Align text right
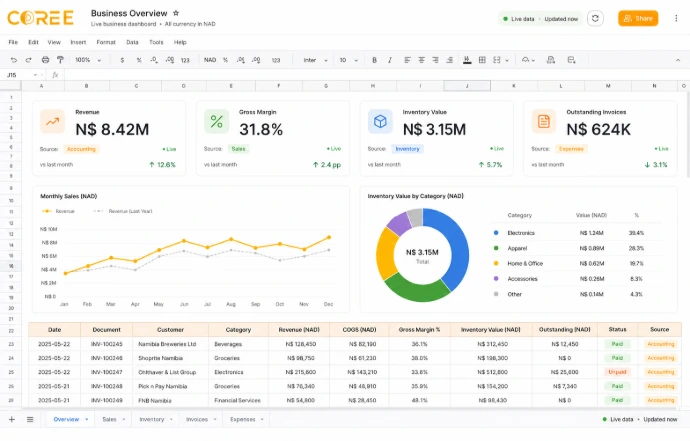Screen dimensions: 690x441 coord(435,60)
